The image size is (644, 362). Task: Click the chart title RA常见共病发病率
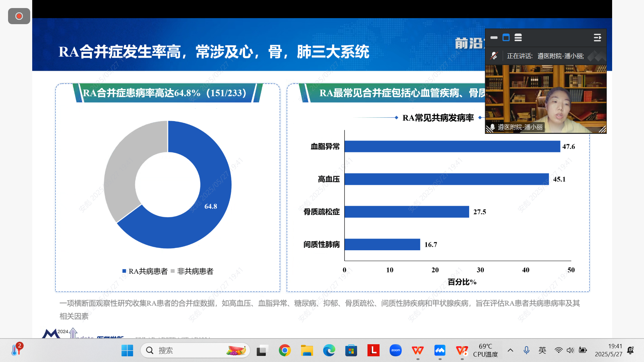[438, 118]
